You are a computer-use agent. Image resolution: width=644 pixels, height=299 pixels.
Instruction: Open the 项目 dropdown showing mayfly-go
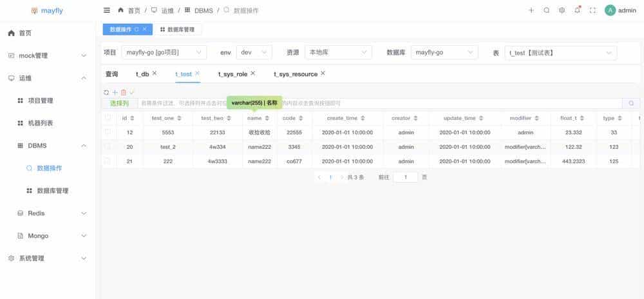click(164, 53)
